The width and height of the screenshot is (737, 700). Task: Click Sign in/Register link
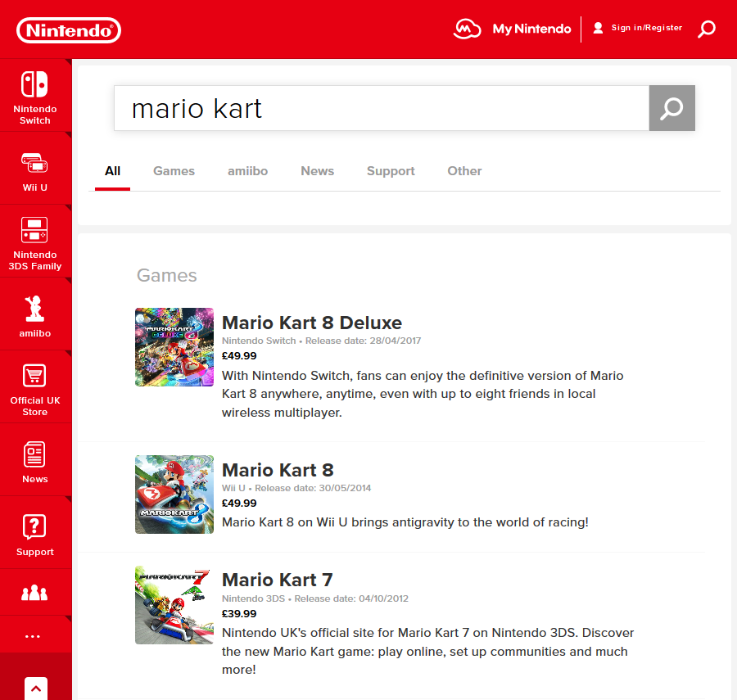[x=637, y=28]
